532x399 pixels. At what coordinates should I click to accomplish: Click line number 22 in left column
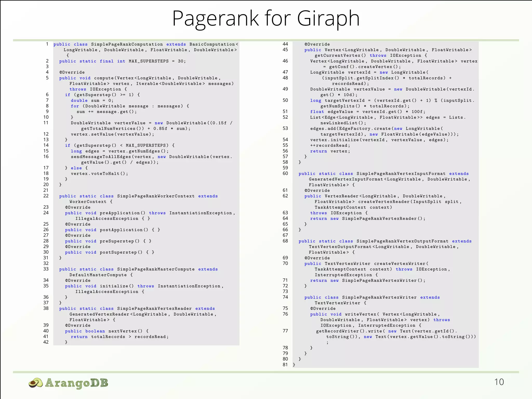pos(46,196)
